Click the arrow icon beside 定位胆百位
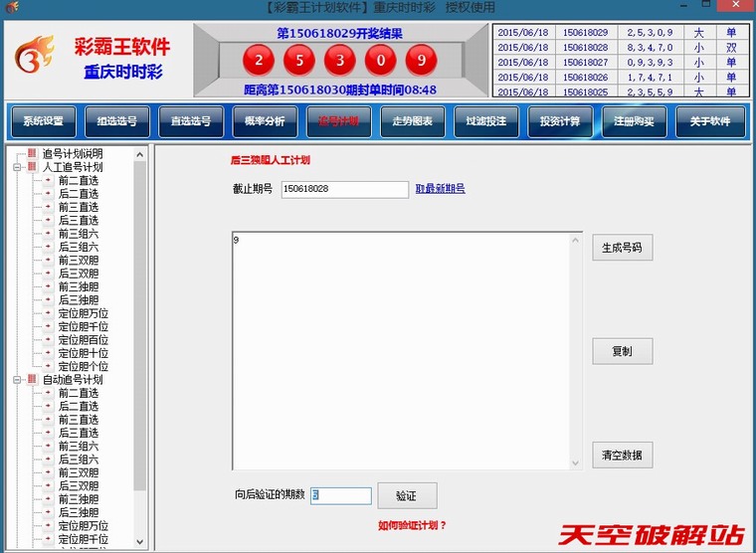756x553 pixels. click(x=48, y=340)
